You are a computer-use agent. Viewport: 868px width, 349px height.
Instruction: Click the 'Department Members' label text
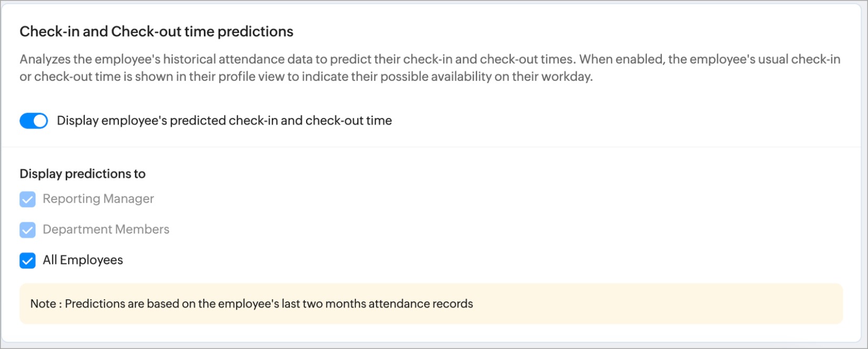coord(106,229)
